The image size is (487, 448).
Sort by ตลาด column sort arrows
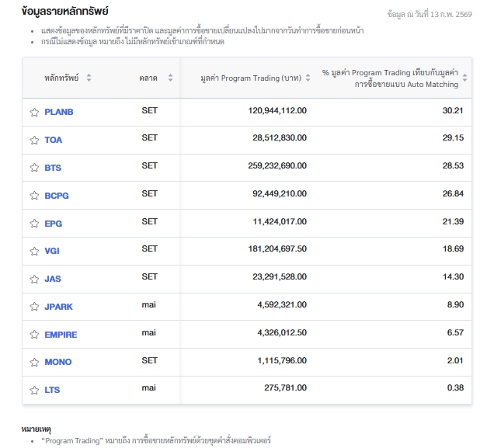click(x=170, y=78)
